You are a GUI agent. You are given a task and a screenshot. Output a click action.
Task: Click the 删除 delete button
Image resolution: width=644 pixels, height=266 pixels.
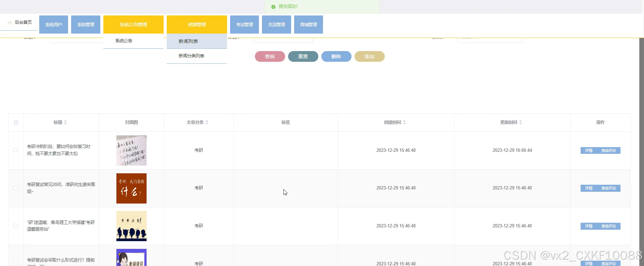click(336, 56)
